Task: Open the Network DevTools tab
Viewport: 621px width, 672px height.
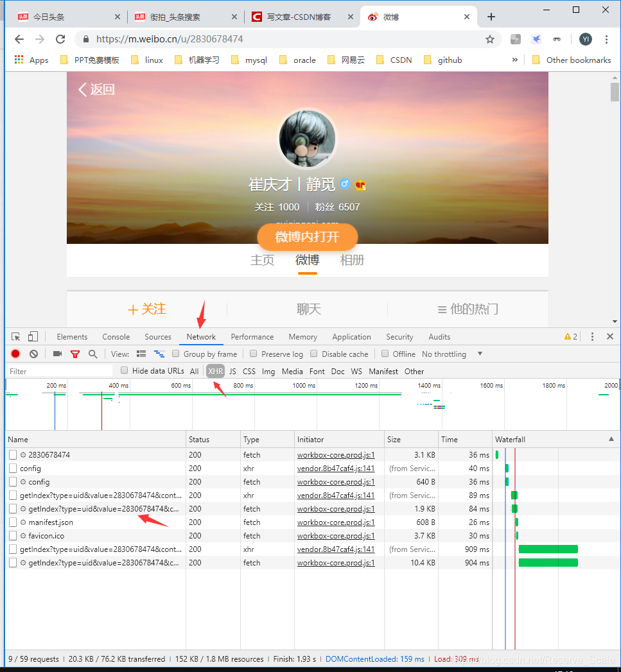Action: click(x=201, y=337)
